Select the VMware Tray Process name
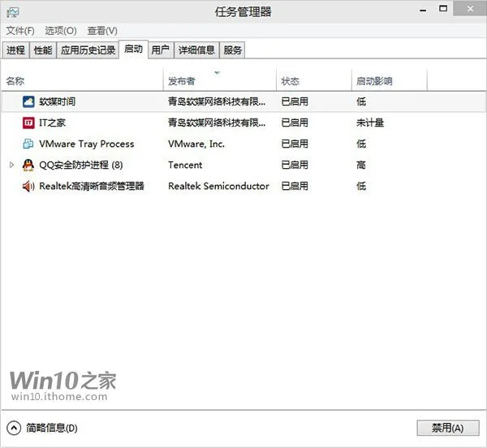Image resolution: width=487 pixels, height=448 pixels. [87, 144]
